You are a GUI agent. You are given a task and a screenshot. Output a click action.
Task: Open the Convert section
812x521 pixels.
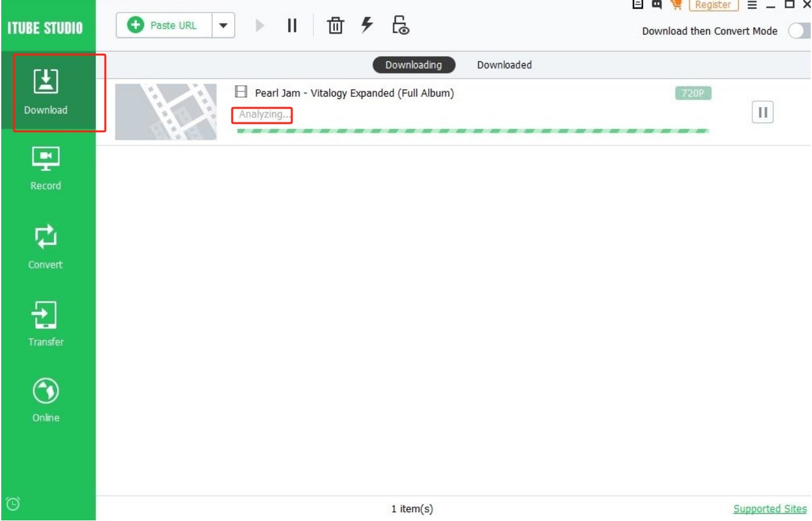pos(46,246)
